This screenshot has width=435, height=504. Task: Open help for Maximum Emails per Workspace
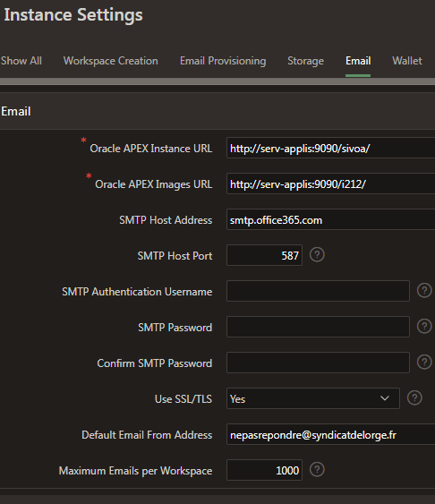317,470
